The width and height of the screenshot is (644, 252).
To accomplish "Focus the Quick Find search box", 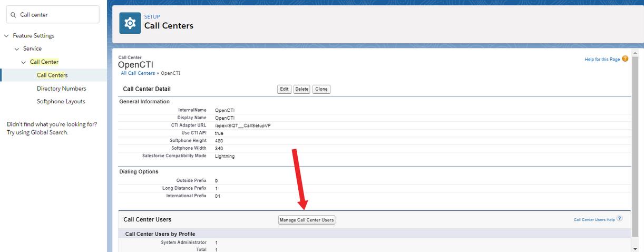I will pyautogui.click(x=53, y=15).
